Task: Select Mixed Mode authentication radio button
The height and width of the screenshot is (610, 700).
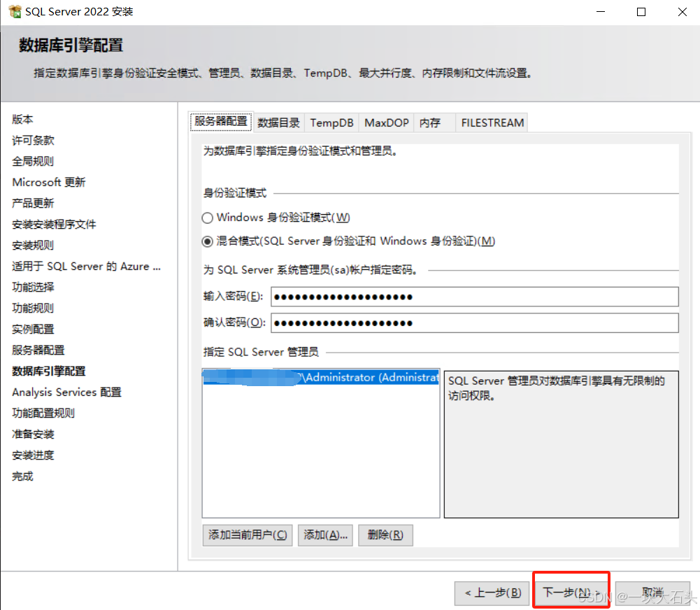Action: (207, 241)
